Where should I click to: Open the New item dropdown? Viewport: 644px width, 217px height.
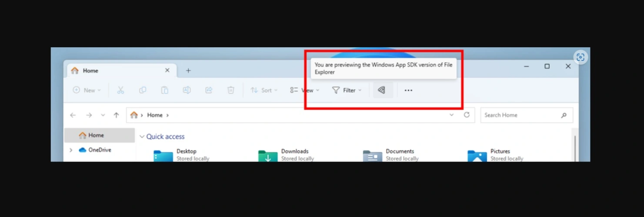[x=87, y=90]
